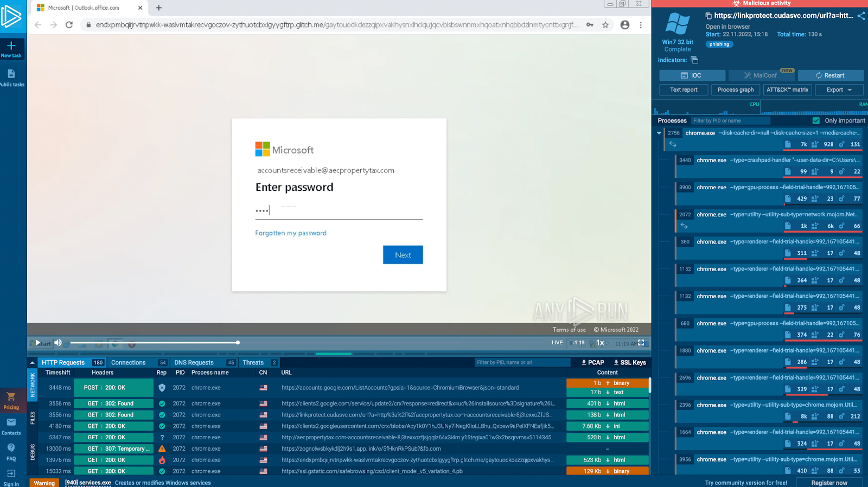Open the Process graph

point(735,90)
